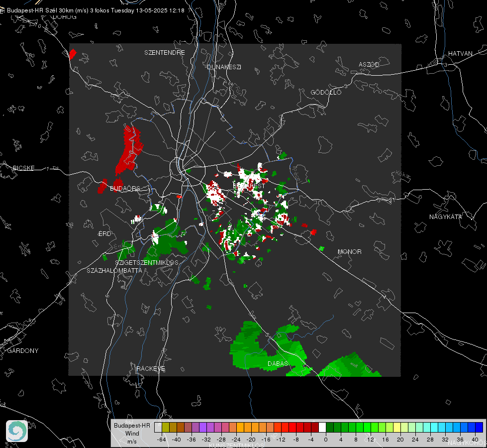This screenshot has height=448, width=487.
Task: Pick the white zero-velocity legend swatch
Action: [322, 428]
